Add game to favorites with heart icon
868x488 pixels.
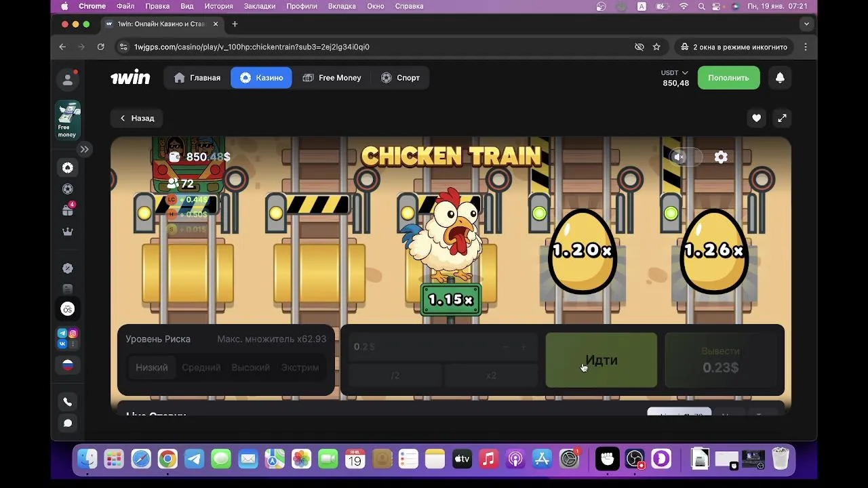756,118
